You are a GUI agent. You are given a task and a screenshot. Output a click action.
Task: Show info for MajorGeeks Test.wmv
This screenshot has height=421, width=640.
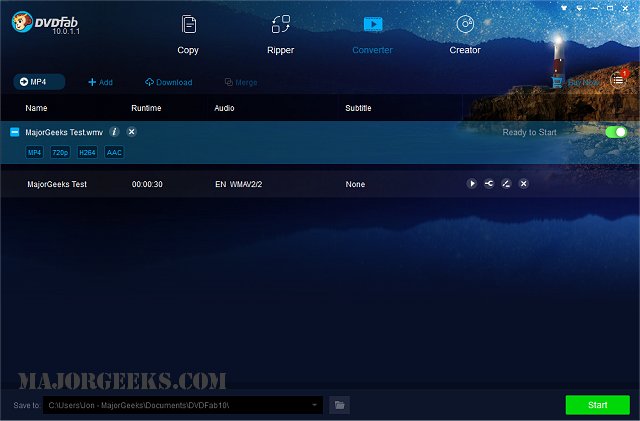(x=114, y=132)
